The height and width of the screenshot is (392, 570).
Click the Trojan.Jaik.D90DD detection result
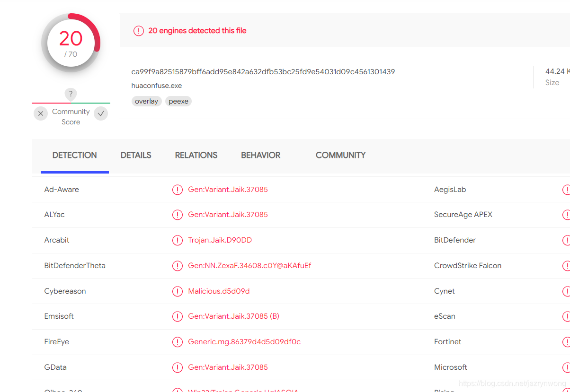(220, 240)
